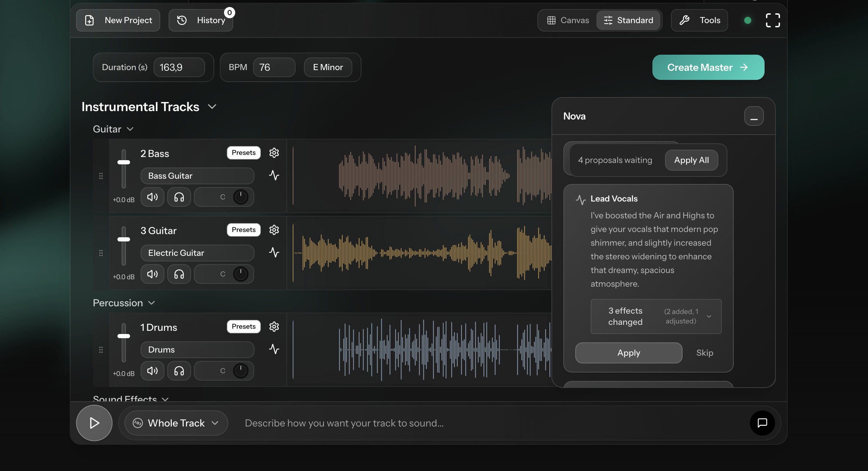Screen dimensions: 868x471
Task: Open Presets for 1 Drums track
Action: [244, 327]
